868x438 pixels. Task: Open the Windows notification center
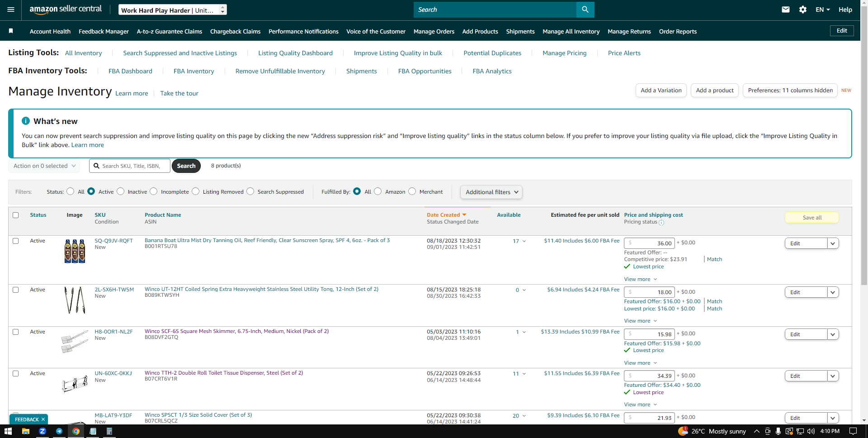pyautogui.click(x=853, y=431)
